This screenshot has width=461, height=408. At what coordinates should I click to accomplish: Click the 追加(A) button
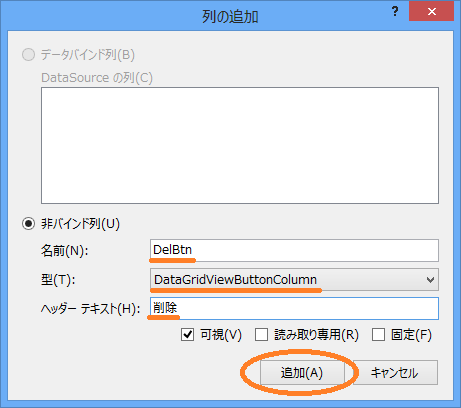(x=302, y=372)
